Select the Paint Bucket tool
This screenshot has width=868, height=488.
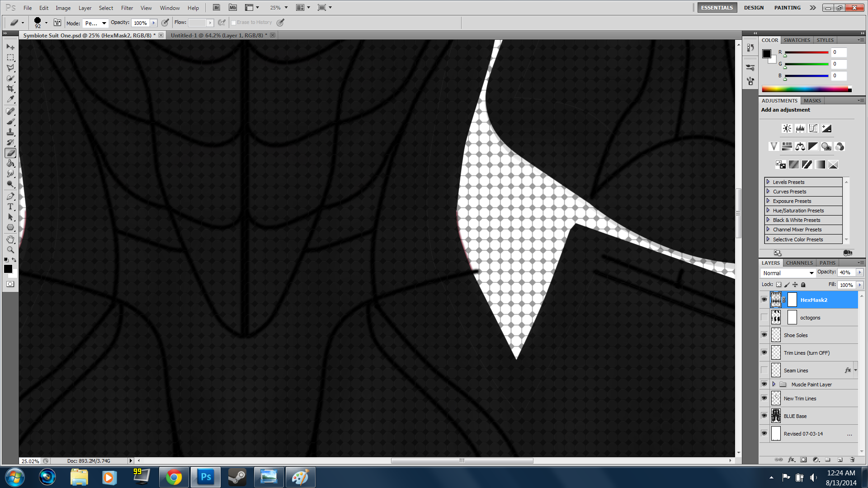click(x=10, y=163)
